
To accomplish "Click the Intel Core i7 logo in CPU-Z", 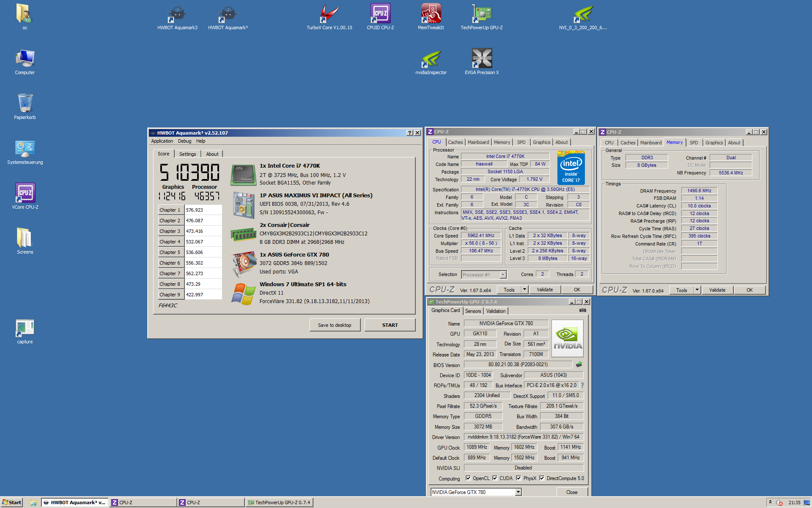I will [x=571, y=168].
